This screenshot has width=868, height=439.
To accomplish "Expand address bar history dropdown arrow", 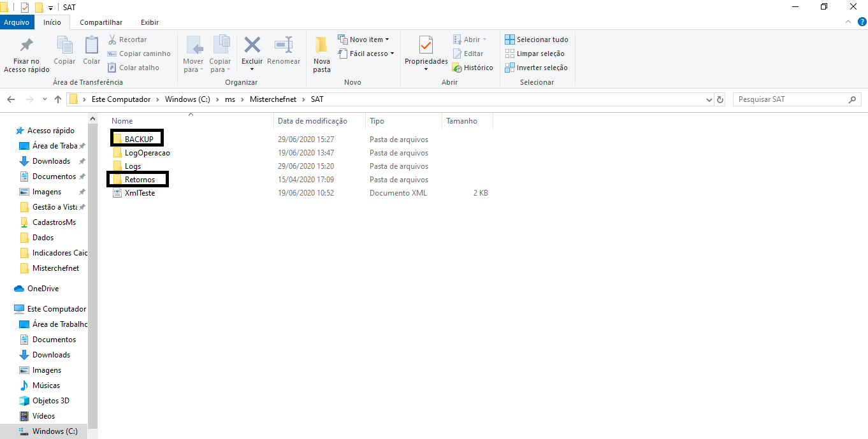I will coord(709,100).
